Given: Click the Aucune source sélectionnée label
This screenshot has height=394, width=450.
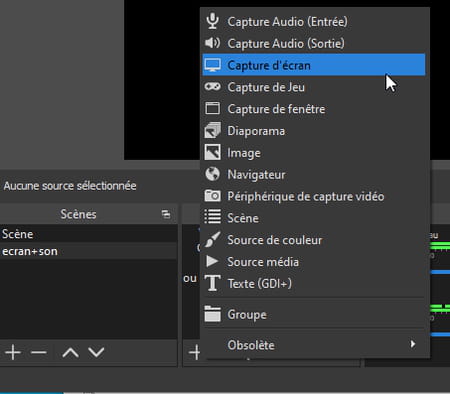Looking at the screenshot, I should 70,186.
